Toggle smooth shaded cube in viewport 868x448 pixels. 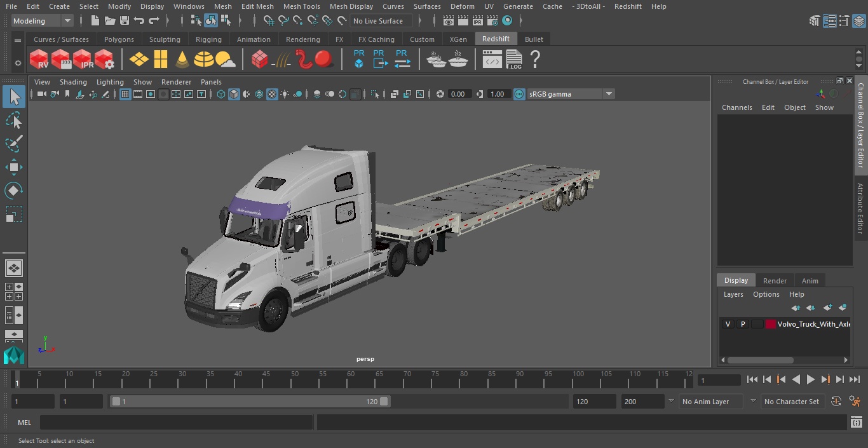(234, 94)
